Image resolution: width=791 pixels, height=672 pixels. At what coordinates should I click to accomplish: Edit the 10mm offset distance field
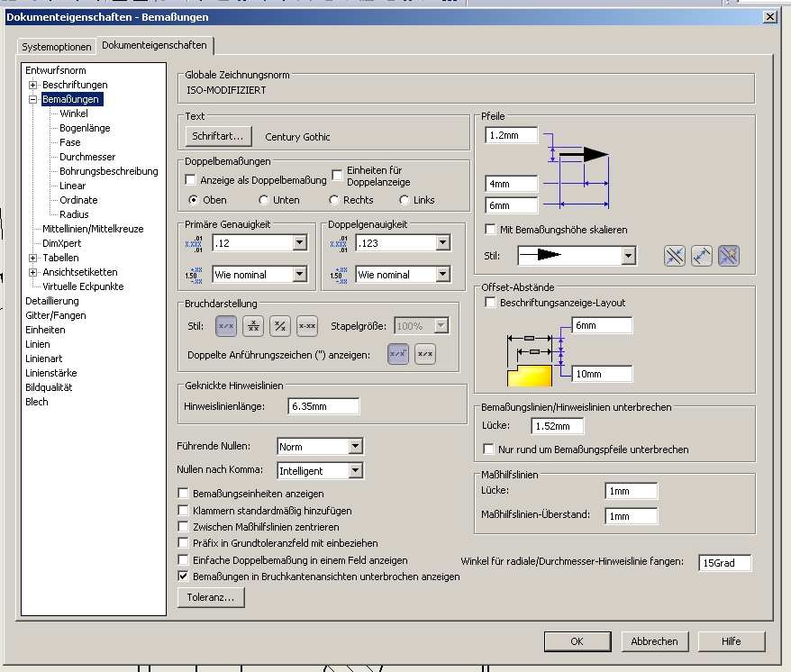[x=602, y=374]
